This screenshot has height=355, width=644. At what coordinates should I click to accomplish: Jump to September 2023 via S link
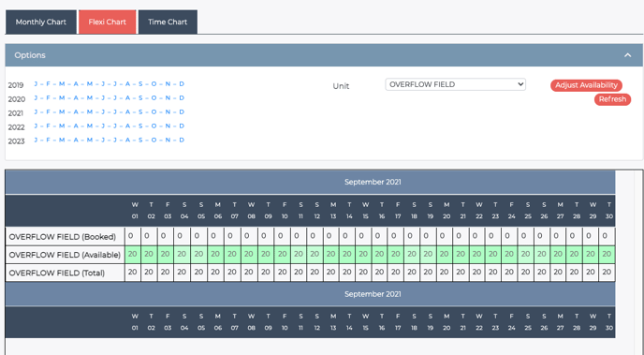140,140
